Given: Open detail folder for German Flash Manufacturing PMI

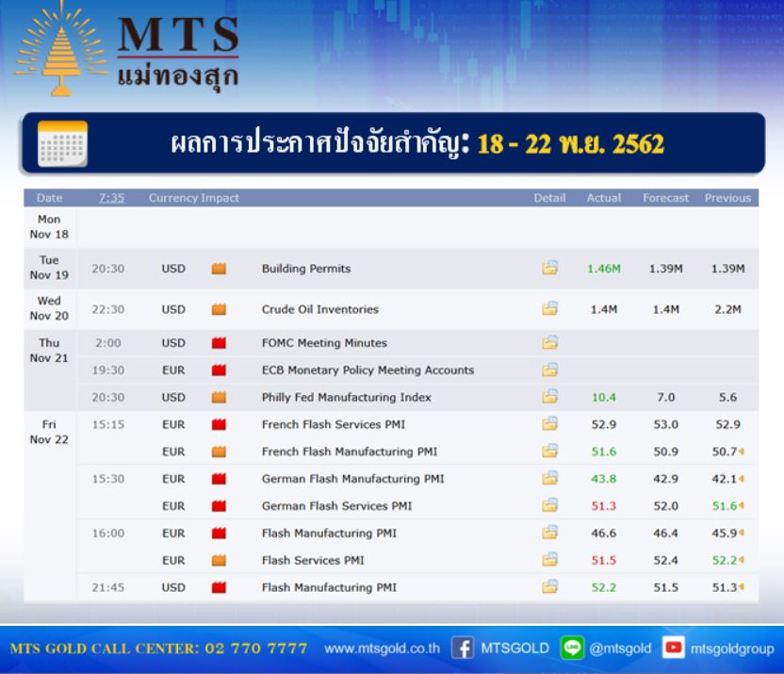Looking at the screenshot, I should pyautogui.click(x=549, y=478).
